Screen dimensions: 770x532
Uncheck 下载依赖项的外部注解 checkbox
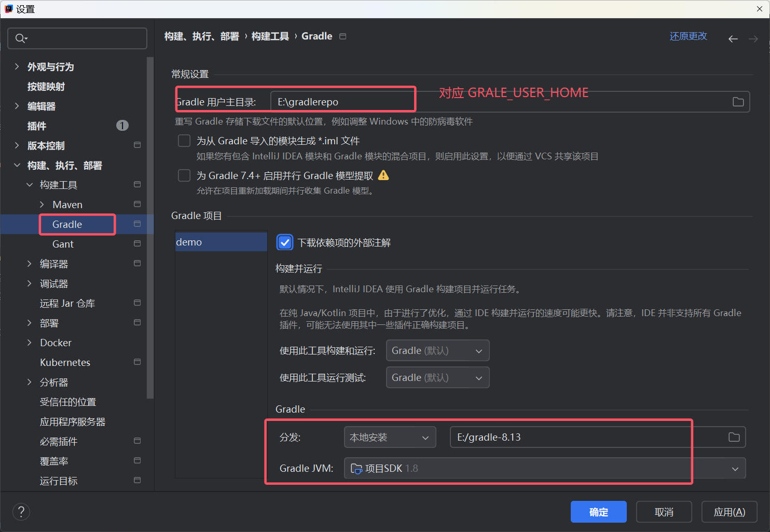(x=285, y=242)
